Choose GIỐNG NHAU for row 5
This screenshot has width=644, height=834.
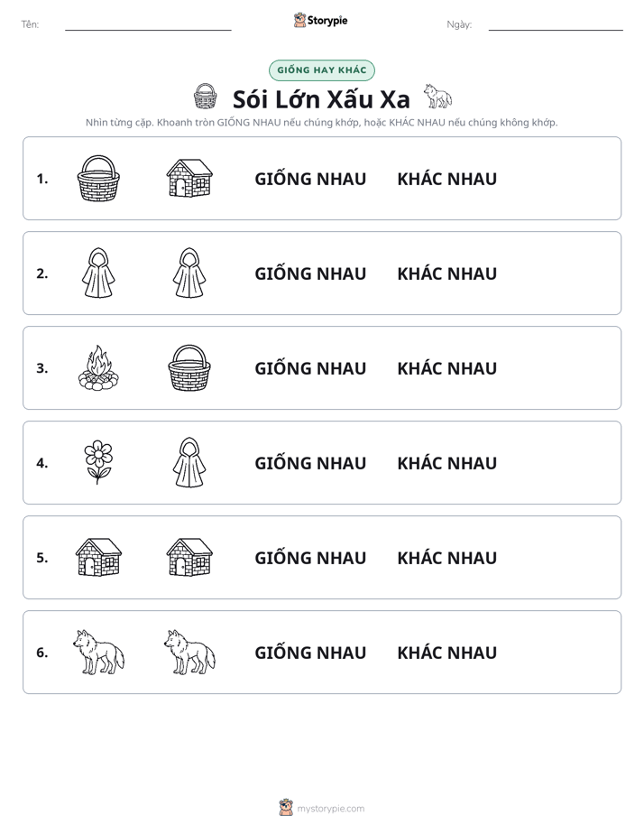[x=310, y=558]
